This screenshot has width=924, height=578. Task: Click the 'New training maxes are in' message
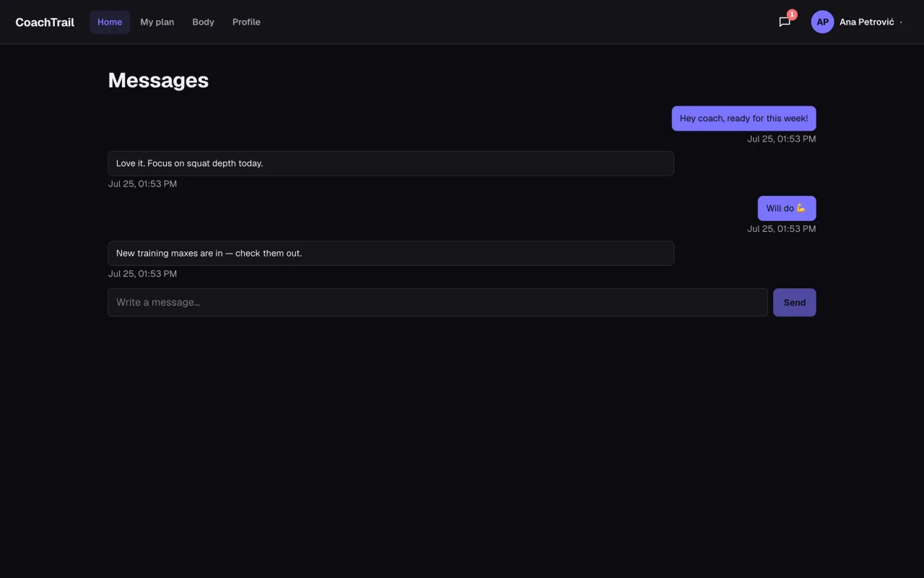[391, 253]
